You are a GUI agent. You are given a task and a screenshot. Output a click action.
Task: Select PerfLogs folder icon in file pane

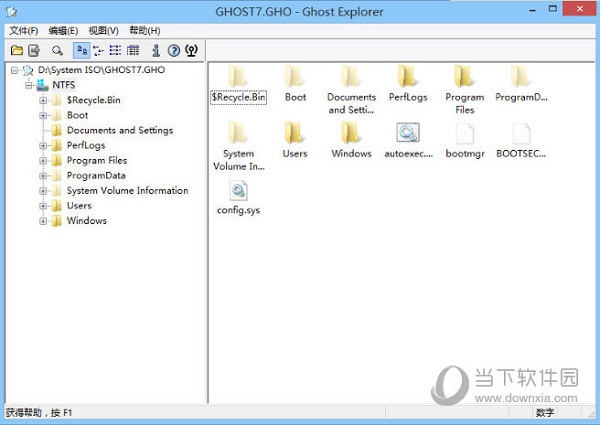pyautogui.click(x=408, y=77)
